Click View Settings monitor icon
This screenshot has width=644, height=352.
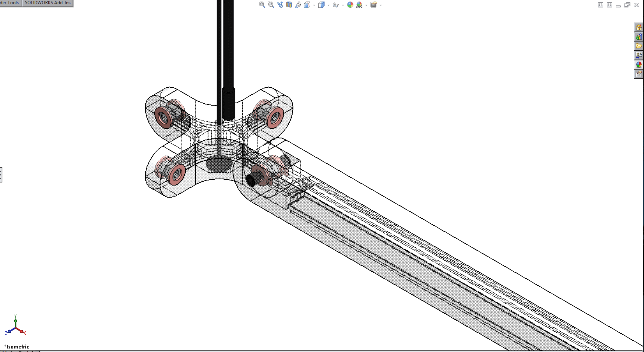(374, 5)
